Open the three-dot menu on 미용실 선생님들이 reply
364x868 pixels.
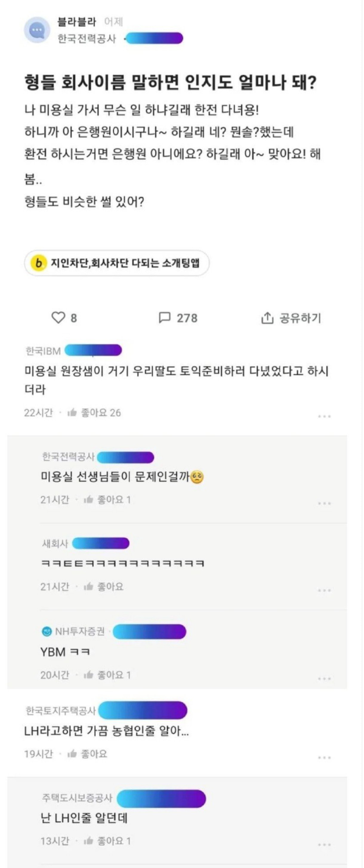tap(324, 503)
